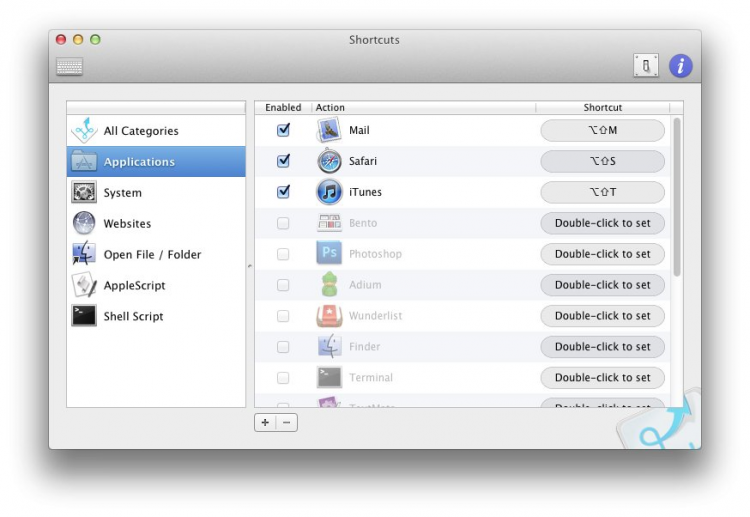Click the keyboard icon in the toolbar

(69, 66)
